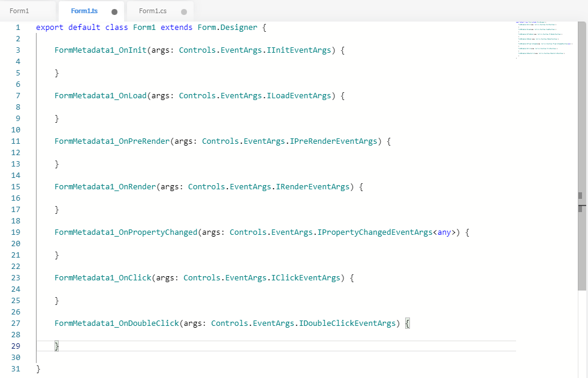The image size is (588, 378).
Task: Click the 'export' keyword on line 1
Action: [50, 28]
